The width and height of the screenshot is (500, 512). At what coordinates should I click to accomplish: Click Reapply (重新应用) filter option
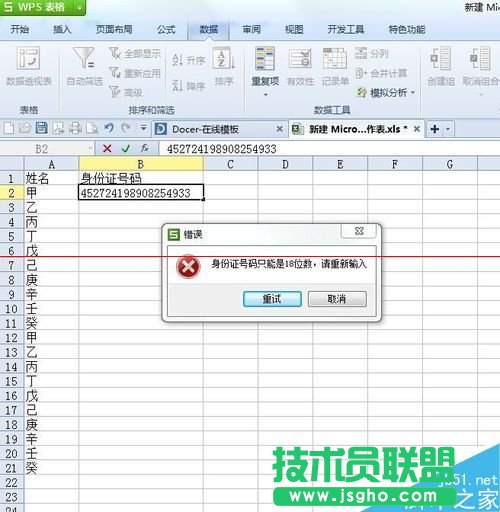[135, 73]
